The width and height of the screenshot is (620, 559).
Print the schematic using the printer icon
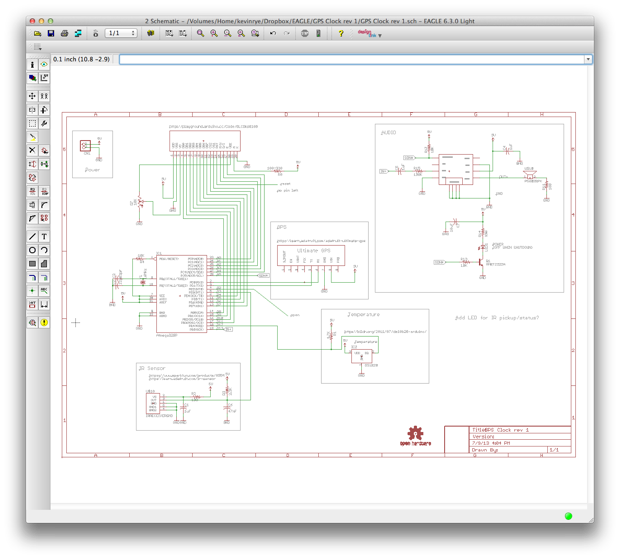pyautogui.click(x=64, y=34)
